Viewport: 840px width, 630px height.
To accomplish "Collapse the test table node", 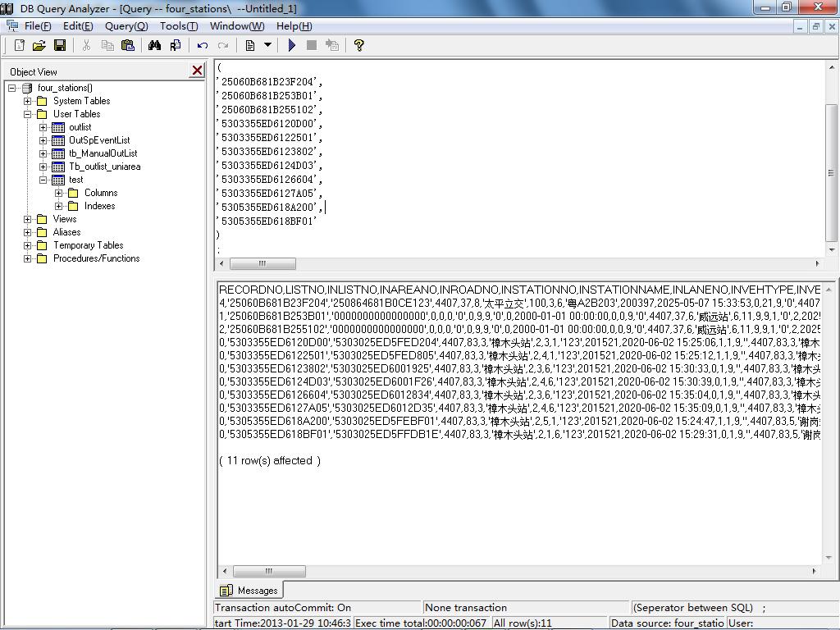I will point(43,180).
